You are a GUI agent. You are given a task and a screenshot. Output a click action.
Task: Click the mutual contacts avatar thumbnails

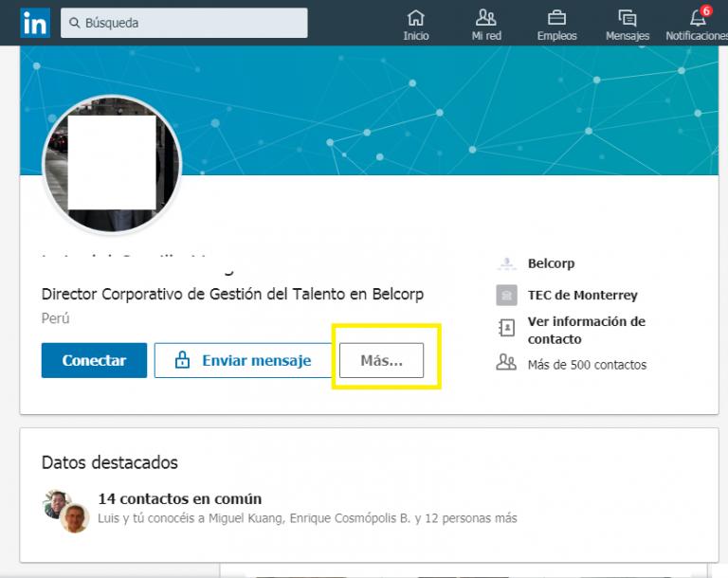[x=65, y=510]
